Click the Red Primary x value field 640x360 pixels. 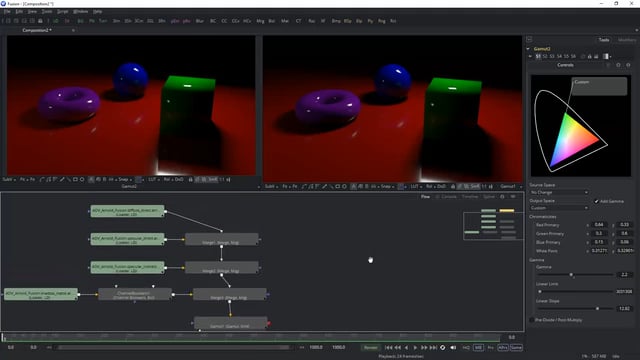click(599, 225)
